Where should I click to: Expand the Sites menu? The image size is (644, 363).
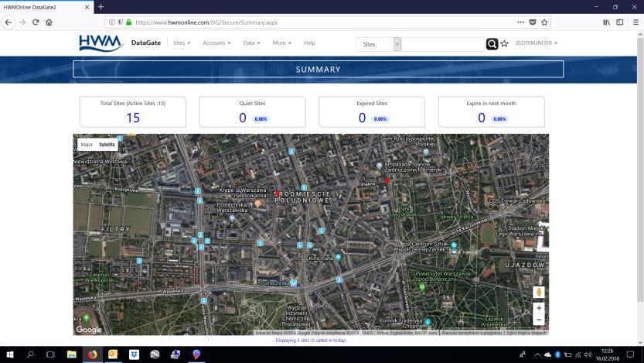182,43
